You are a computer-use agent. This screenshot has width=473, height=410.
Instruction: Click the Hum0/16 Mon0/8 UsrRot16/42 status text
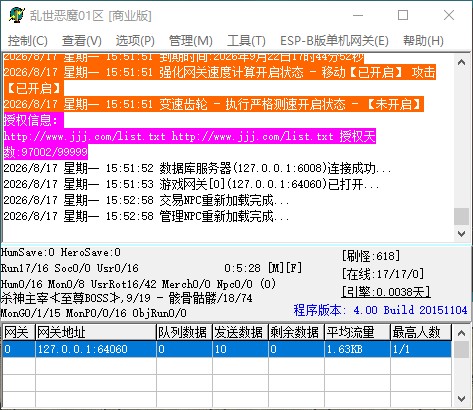click(138, 284)
